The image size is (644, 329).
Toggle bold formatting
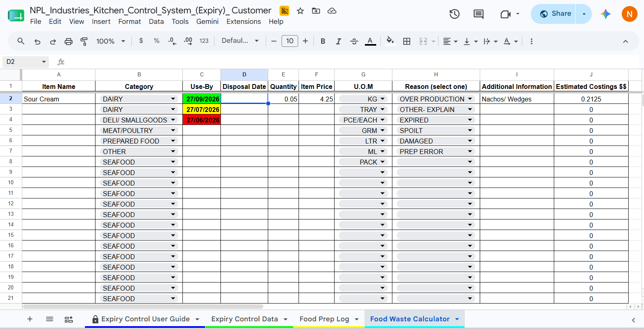coord(323,41)
